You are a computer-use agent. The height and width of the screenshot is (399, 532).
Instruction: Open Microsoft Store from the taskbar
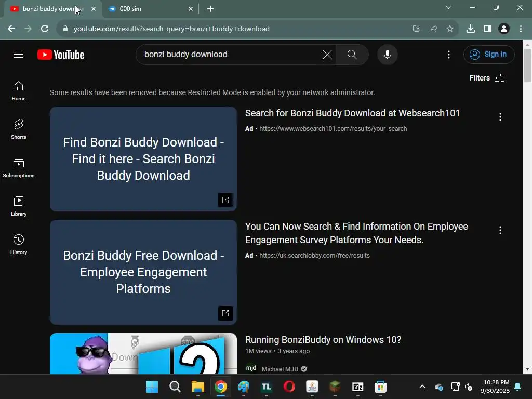(380, 387)
